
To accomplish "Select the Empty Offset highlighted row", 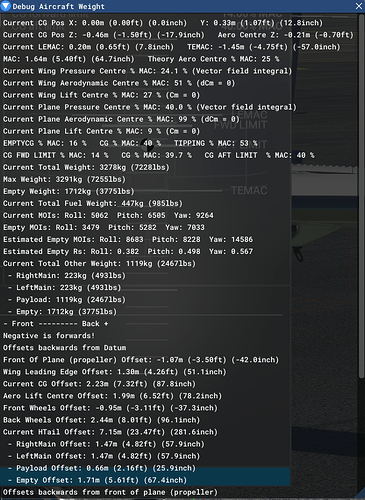I will click(x=145, y=480).
